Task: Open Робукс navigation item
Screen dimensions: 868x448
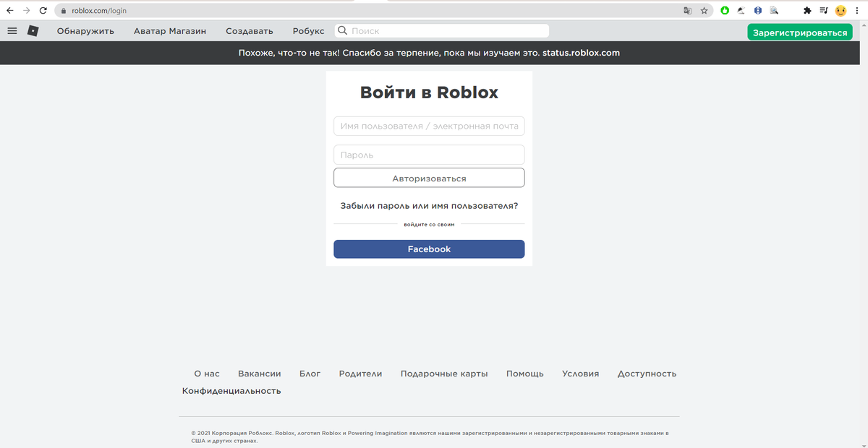Action: point(309,31)
